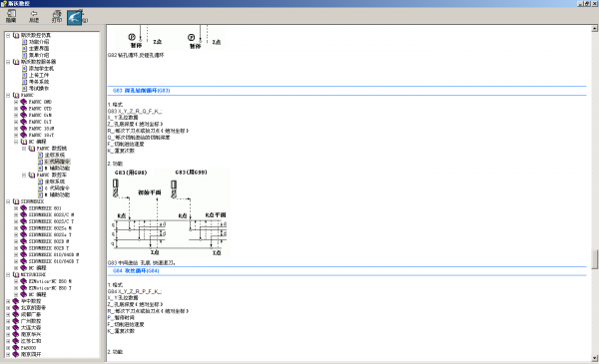
Task: Click the purple book icon beside FANUC 18iM
Action: pos(24,129)
